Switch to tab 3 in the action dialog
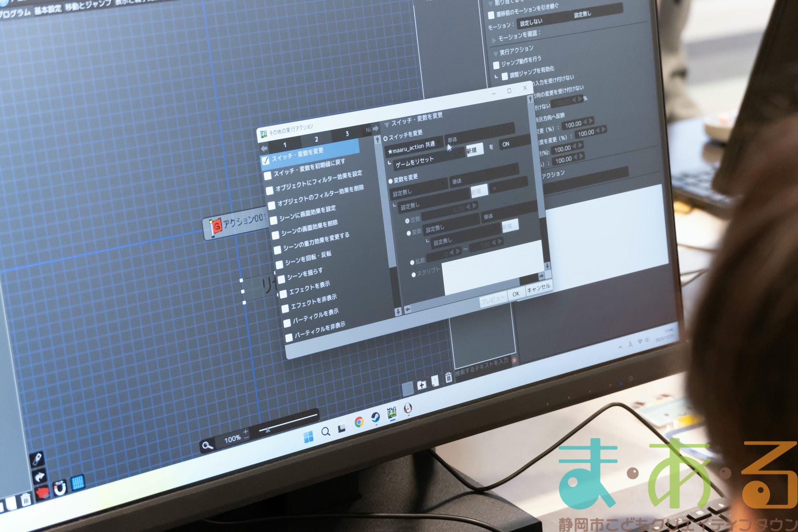Screen dimensions: 798x532 coord(347,134)
